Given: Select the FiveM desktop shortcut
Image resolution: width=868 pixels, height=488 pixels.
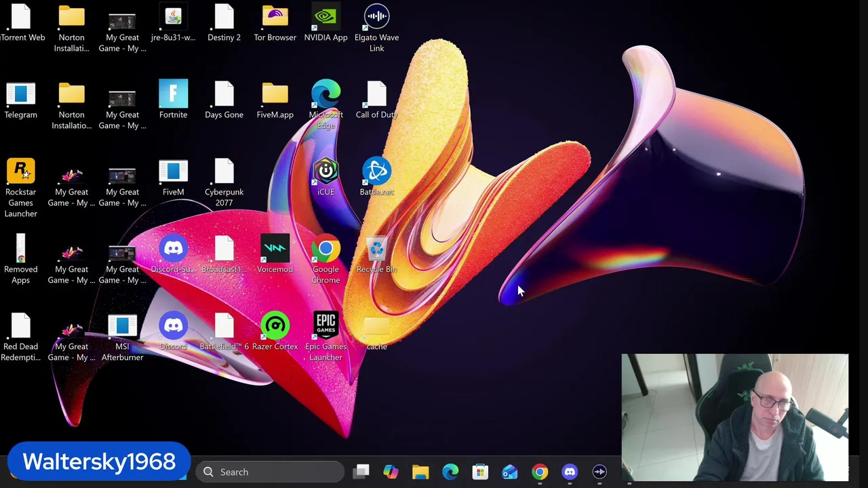Looking at the screenshot, I should [x=173, y=178].
